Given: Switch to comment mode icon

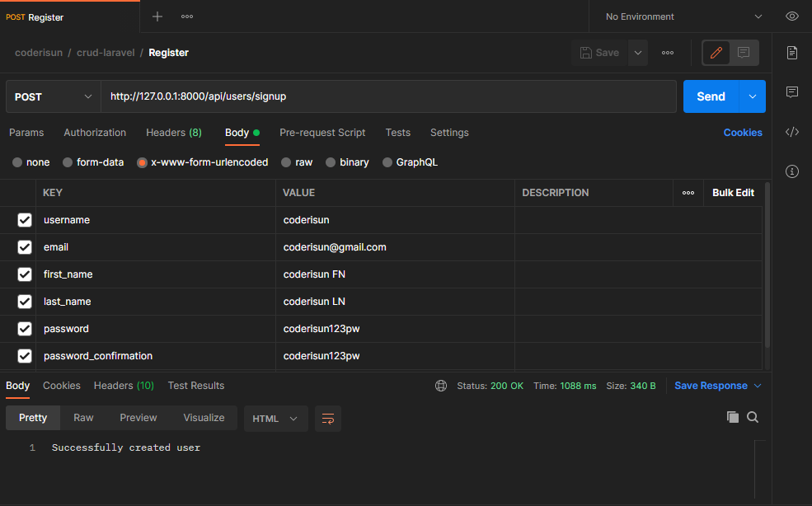Looking at the screenshot, I should click(744, 53).
